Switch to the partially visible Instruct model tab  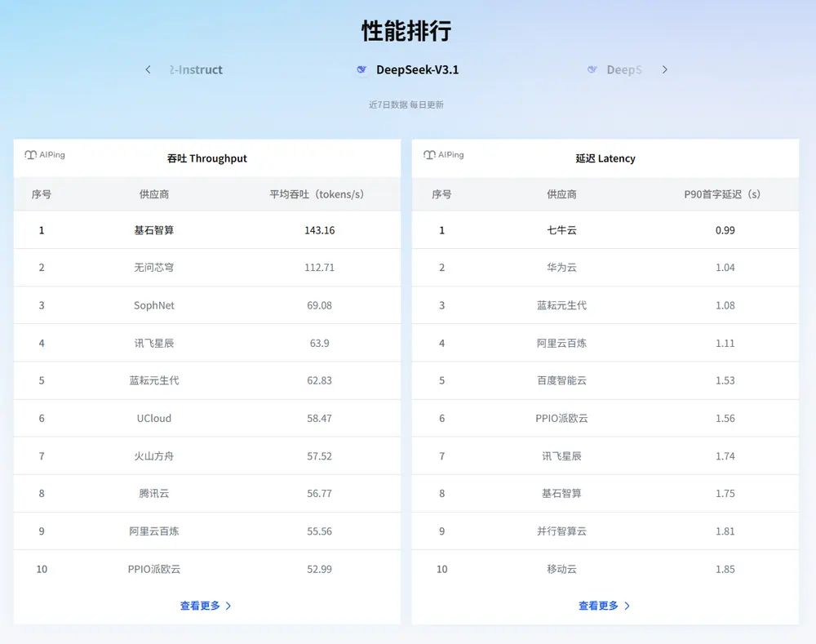196,70
